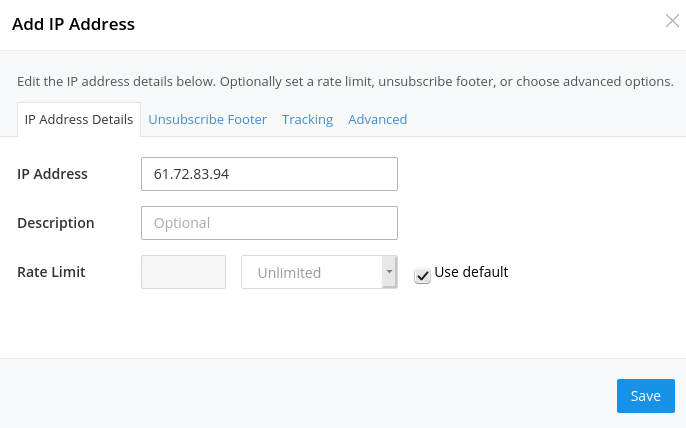Select the IP Address Details tab
The height and width of the screenshot is (428, 686).
79,119
